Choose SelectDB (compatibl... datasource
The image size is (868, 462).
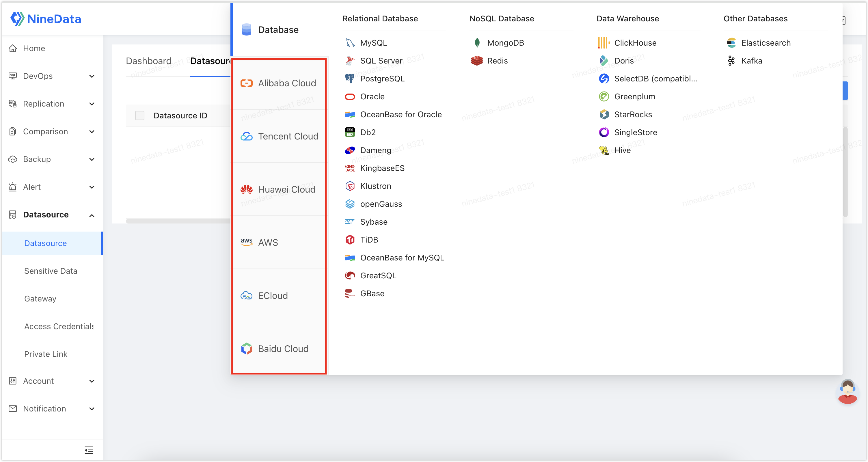click(648, 79)
